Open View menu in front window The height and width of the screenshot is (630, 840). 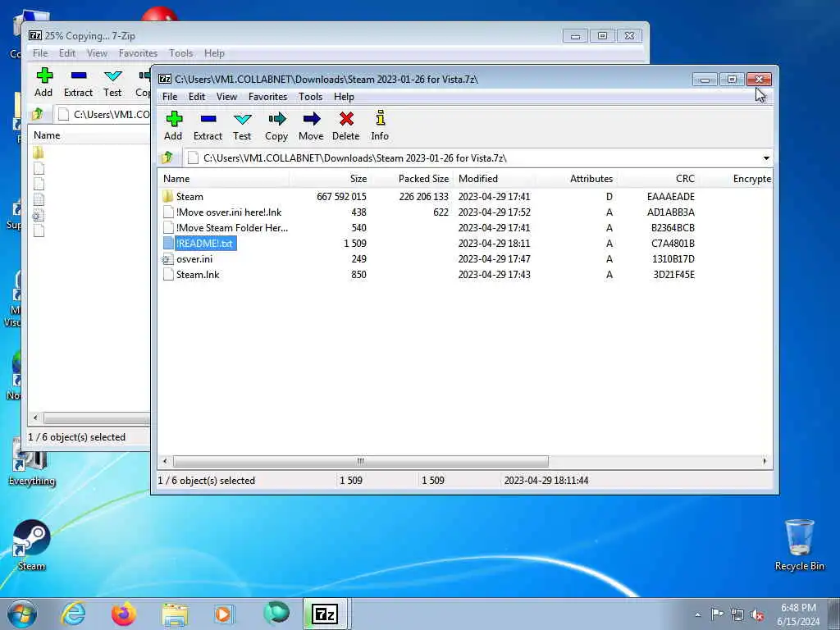coord(226,97)
